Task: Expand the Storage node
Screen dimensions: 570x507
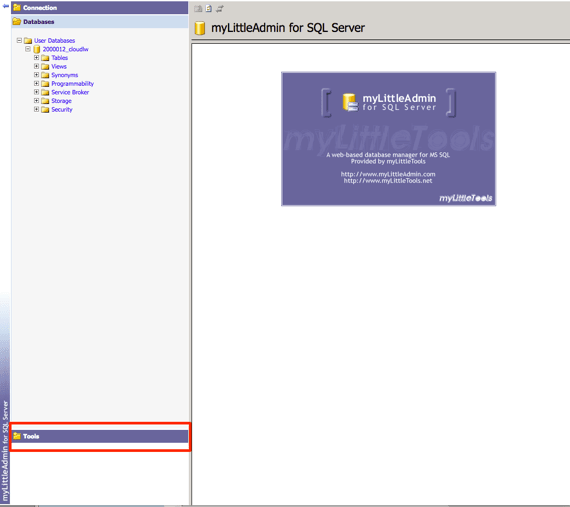Action: click(x=36, y=100)
